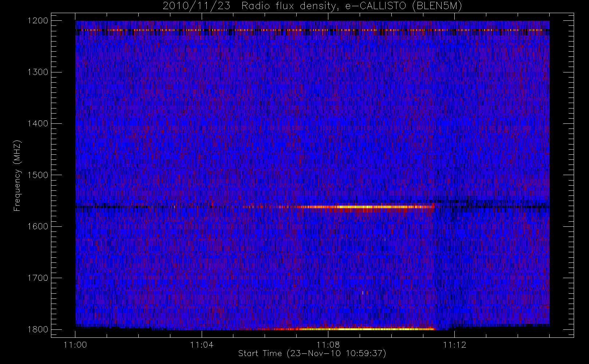Select the 1200 frequency tick label

point(38,21)
